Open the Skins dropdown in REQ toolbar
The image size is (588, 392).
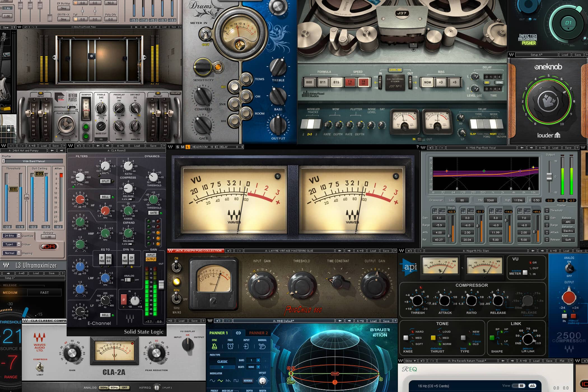(410, 361)
